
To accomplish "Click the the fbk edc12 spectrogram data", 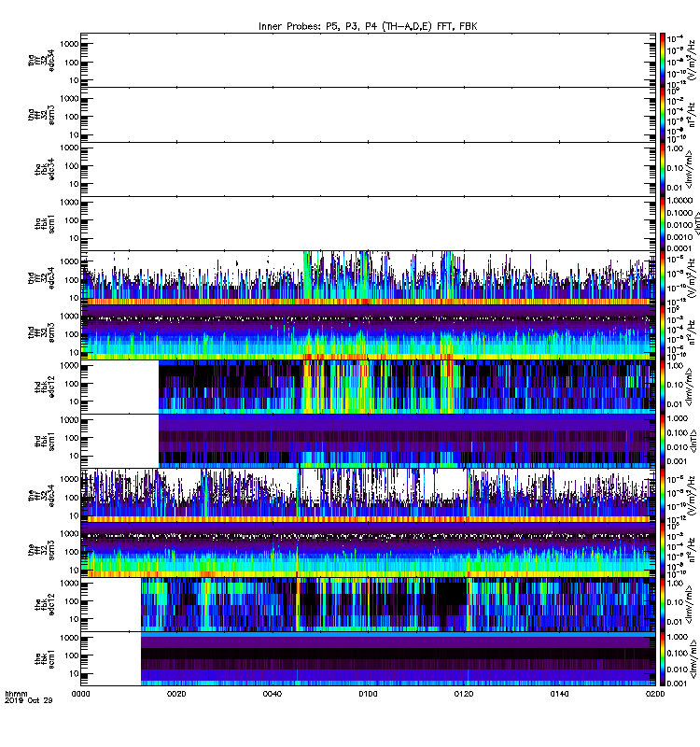I will tap(399, 604).
